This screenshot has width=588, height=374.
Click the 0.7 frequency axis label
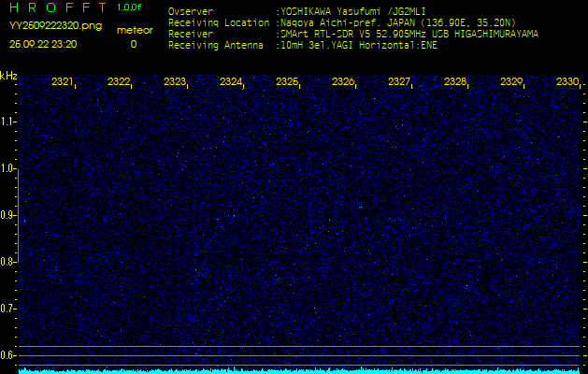[x=8, y=309]
